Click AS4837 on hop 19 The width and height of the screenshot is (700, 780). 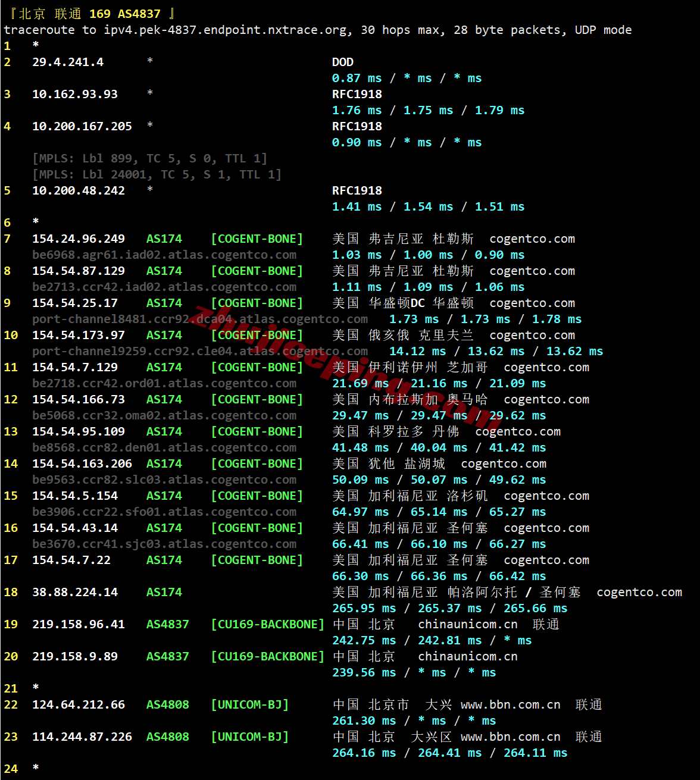coord(168,624)
